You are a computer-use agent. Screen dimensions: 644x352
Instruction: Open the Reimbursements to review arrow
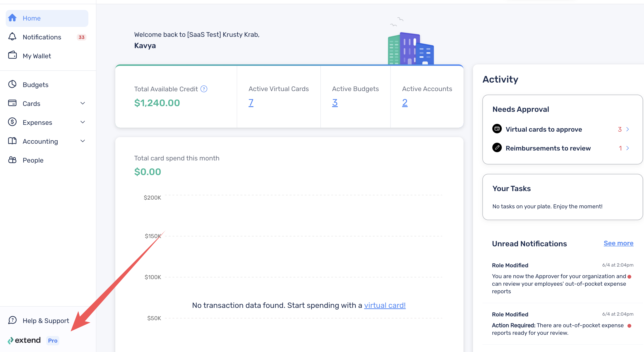tap(627, 148)
